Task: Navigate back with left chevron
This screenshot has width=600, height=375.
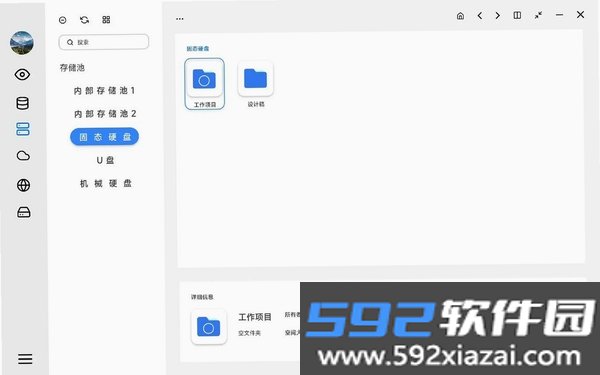Action: point(479,15)
